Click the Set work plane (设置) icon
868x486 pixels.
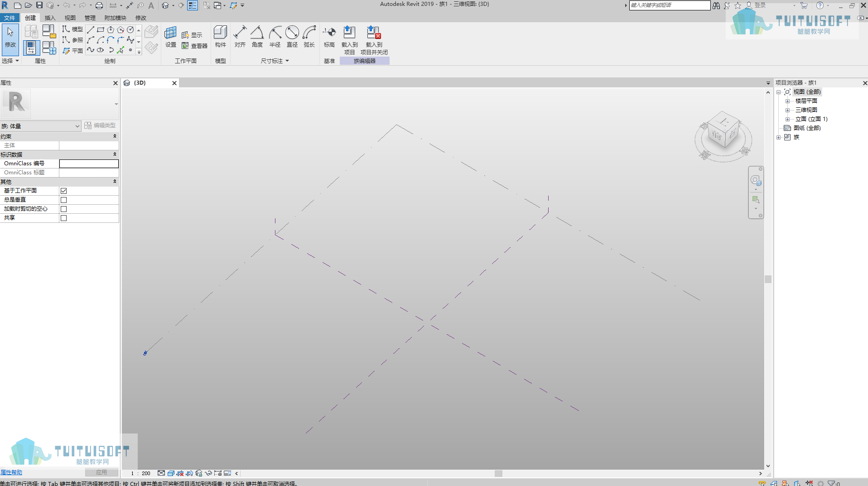point(171,37)
